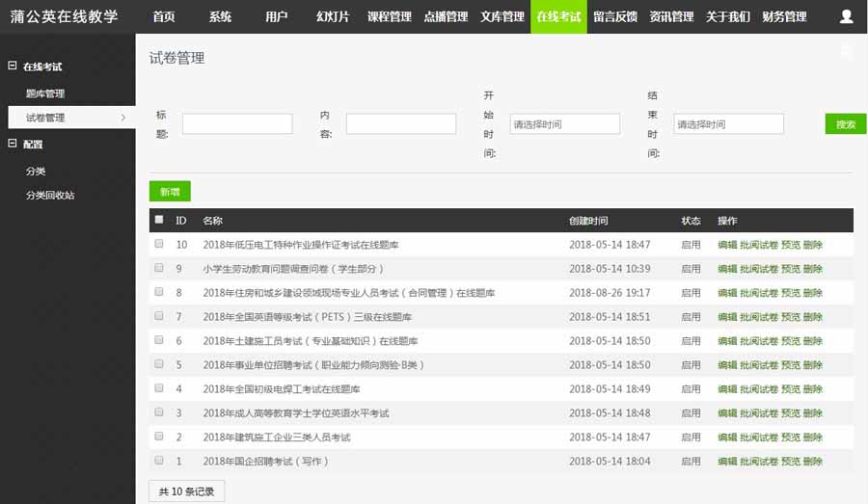The width and height of the screenshot is (868, 504).
Task: Open 批阅试卷 for the exam with ID 9
Action: click(759, 269)
